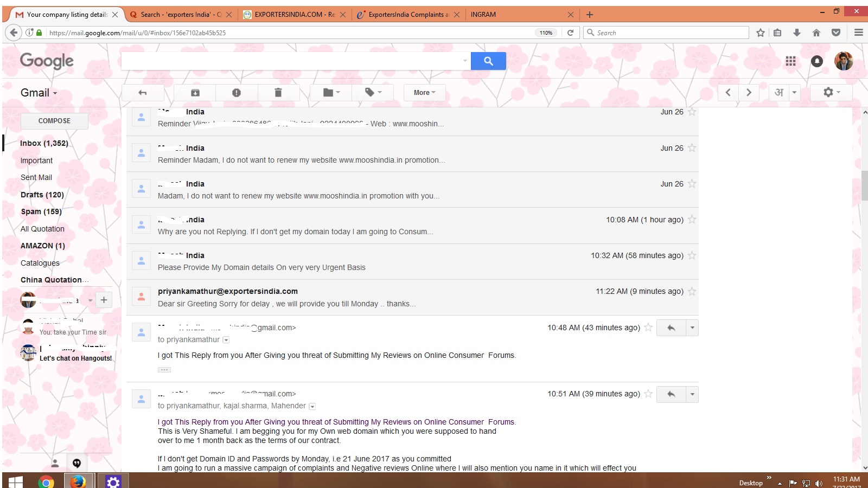868x488 pixels.
Task: Open the Move to folder menu
Action: point(331,93)
